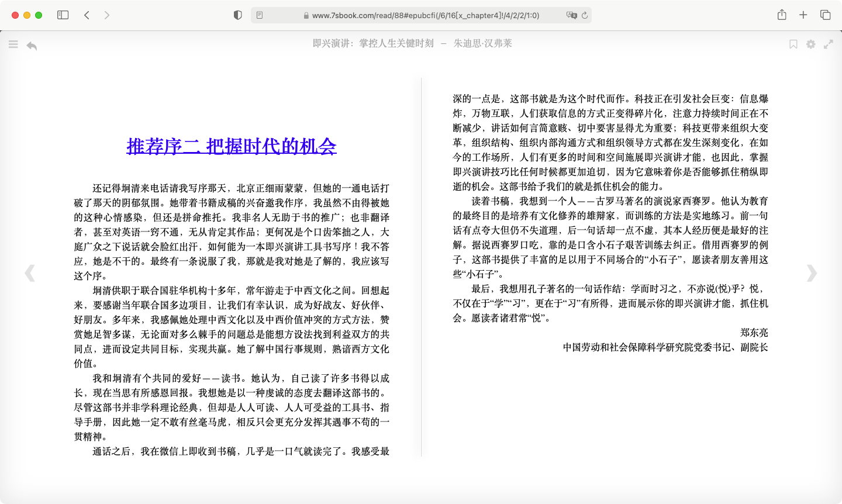Image resolution: width=842 pixels, height=504 pixels.
Task: Click the book title 即兴演讲：掌控人生关键时刻
Action: [x=373, y=43]
